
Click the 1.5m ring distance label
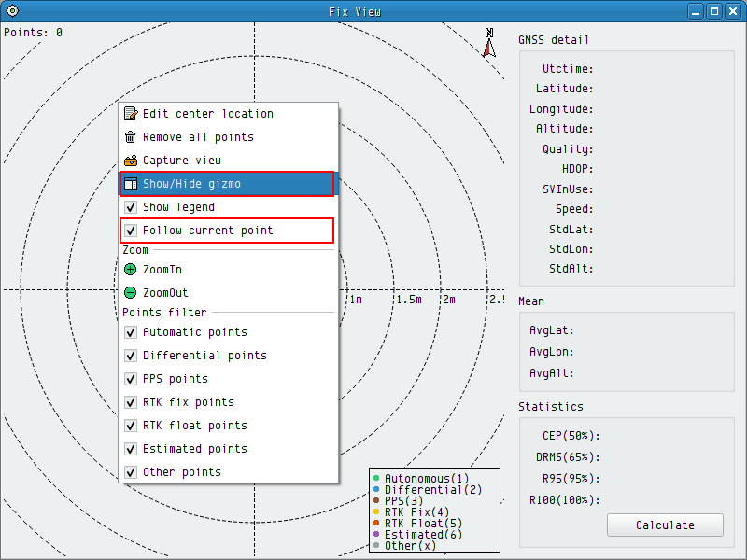click(409, 300)
